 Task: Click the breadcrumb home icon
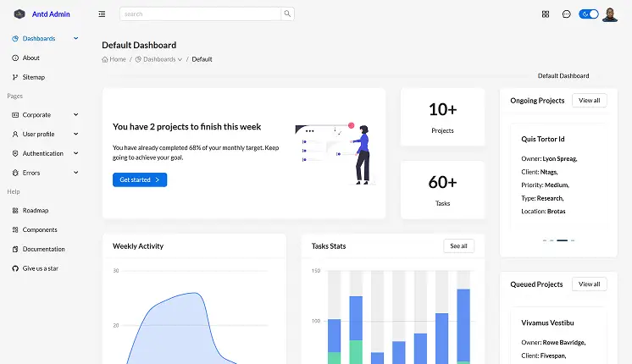pyautogui.click(x=105, y=59)
